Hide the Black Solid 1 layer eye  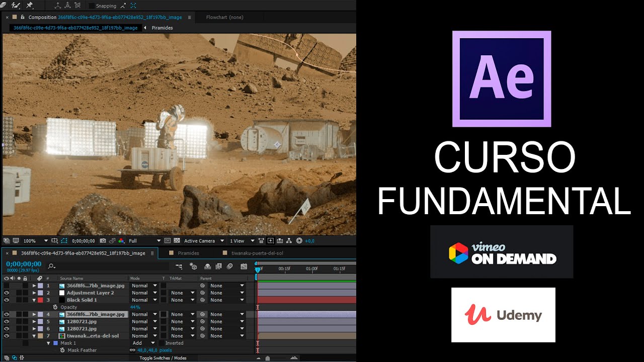(7, 300)
